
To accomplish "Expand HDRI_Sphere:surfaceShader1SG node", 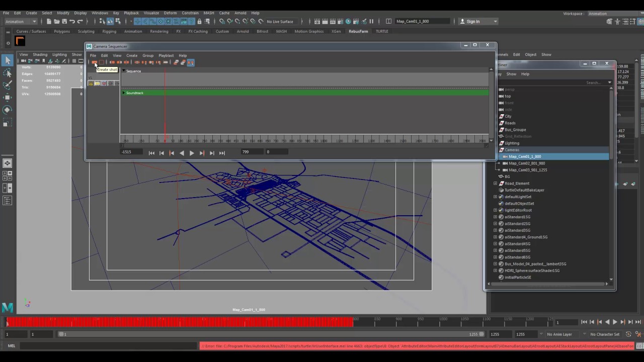I will 496,270.
